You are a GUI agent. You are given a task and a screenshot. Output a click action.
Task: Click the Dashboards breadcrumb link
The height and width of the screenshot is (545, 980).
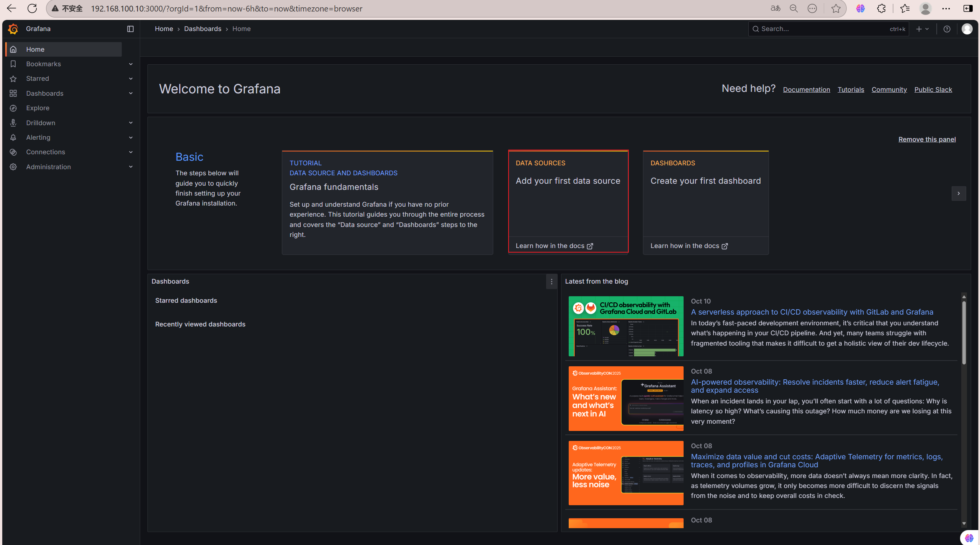tap(203, 29)
